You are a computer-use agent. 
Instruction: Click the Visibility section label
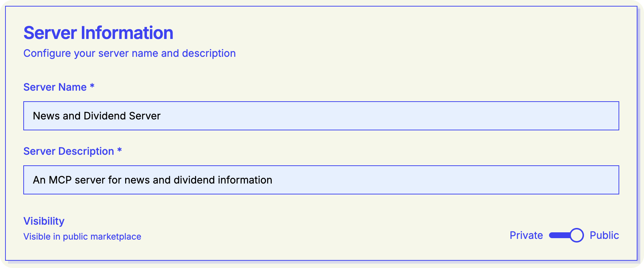point(44,221)
